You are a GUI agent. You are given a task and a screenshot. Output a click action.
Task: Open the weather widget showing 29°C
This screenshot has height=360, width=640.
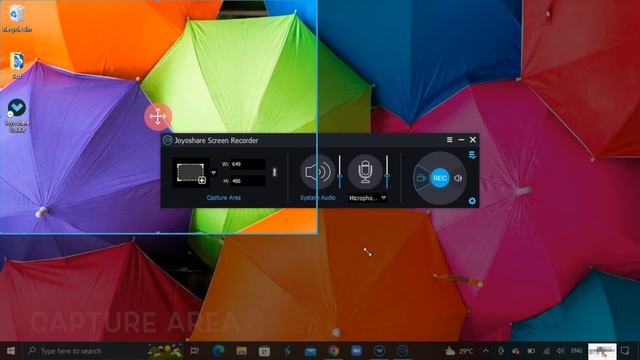point(459,351)
